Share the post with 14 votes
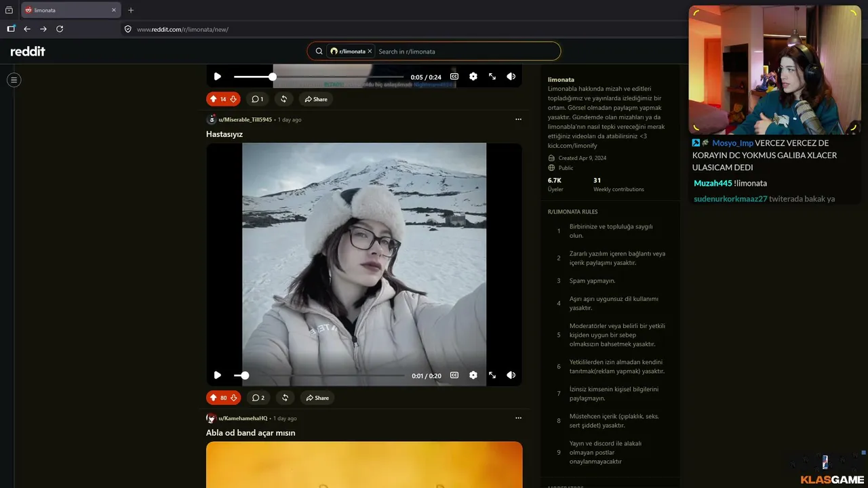Image resolution: width=868 pixels, height=488 pixels. click(x=316, y=99)
